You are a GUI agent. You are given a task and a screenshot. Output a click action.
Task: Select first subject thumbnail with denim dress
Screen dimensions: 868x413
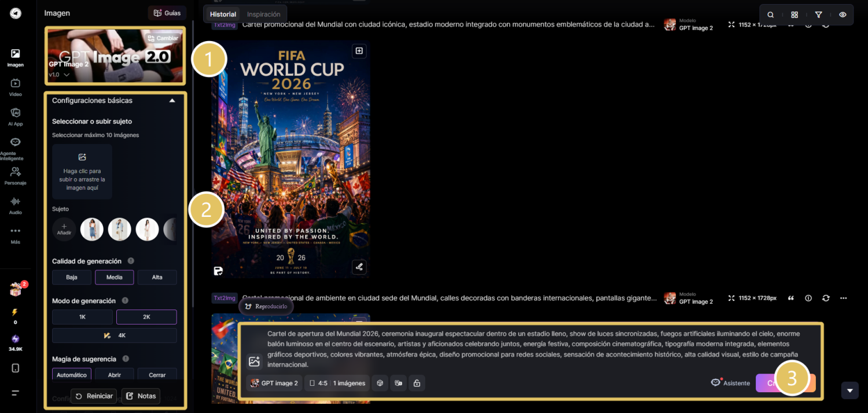point(92,229)
